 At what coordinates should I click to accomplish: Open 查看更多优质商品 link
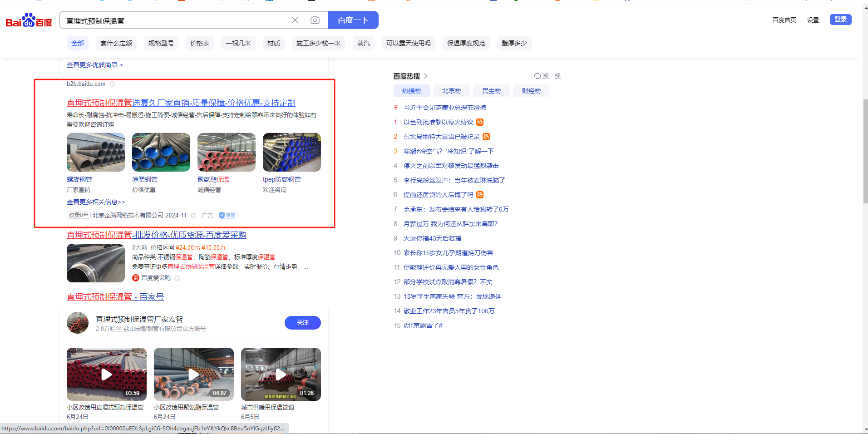95,65
